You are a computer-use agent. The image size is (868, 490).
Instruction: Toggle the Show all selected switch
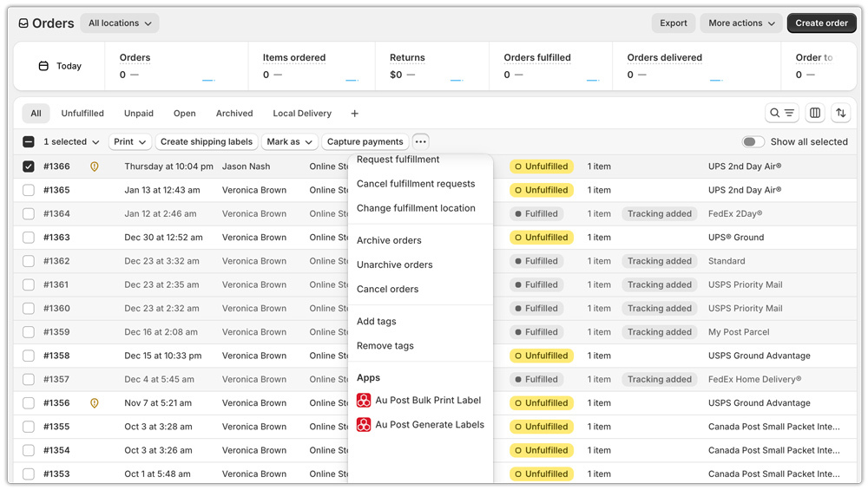tap(753, 142)
